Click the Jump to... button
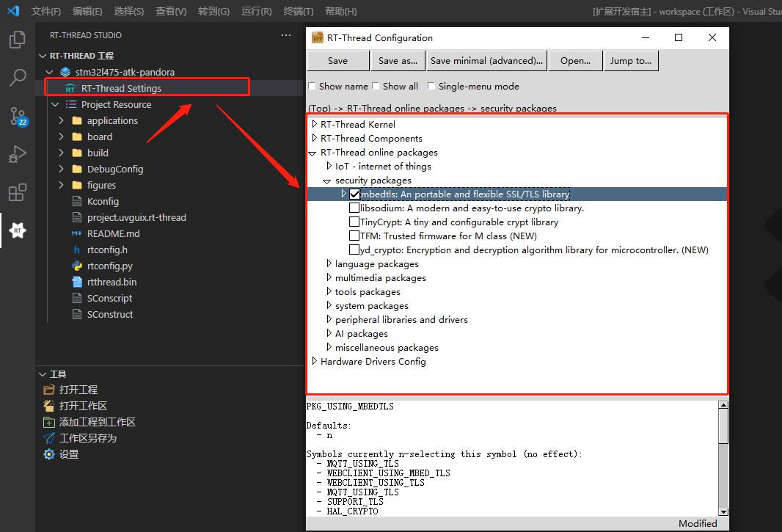The height and width of the screenshot is (532, 782). click(x=631, y=61)
